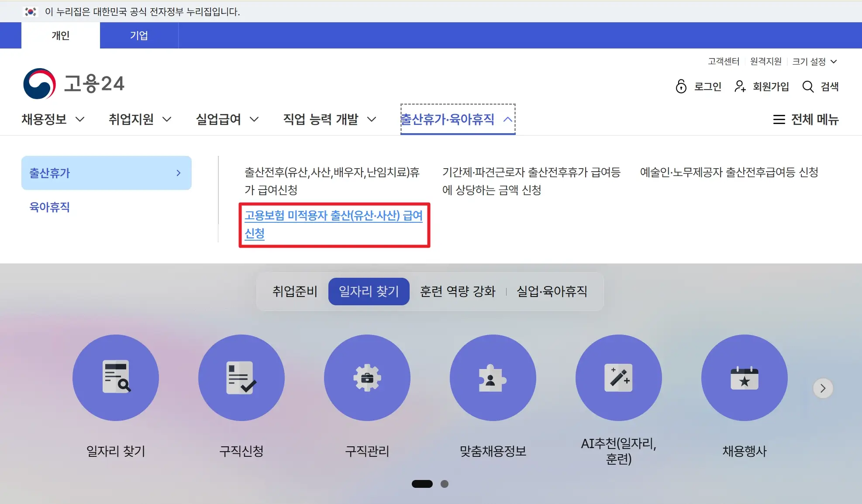
Task: Select the 일자리 찾기 circular icon
Action: coord(115,378)
